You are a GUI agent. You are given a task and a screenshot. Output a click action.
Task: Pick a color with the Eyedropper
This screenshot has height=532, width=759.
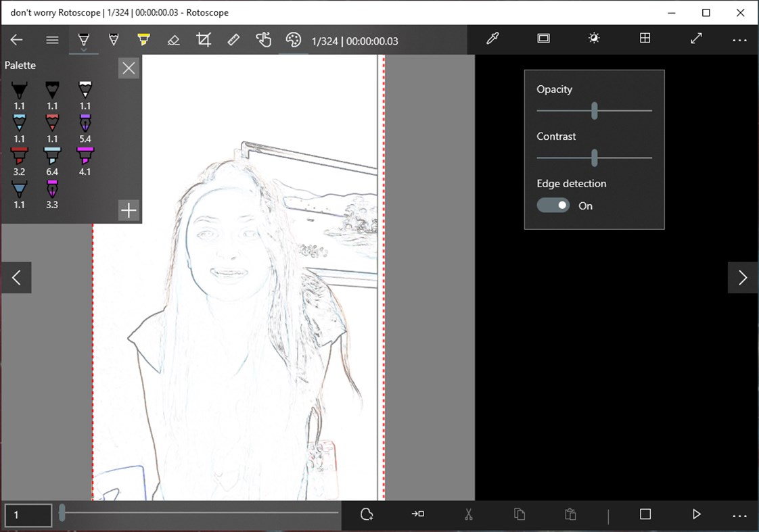pos(492,40)
